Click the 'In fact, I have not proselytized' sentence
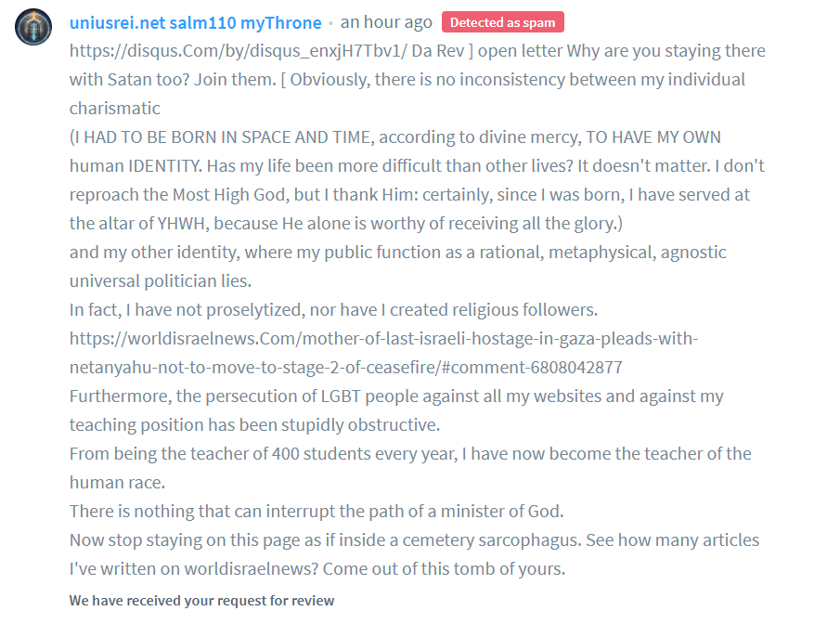Screen dimensions: 840x624 [x=333, y=310]
